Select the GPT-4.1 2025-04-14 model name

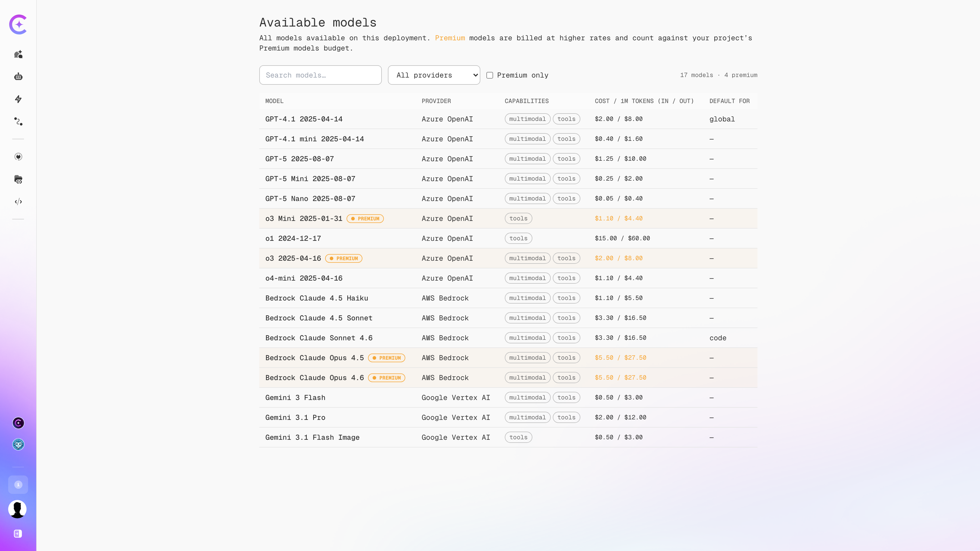[x=304, y=119]
